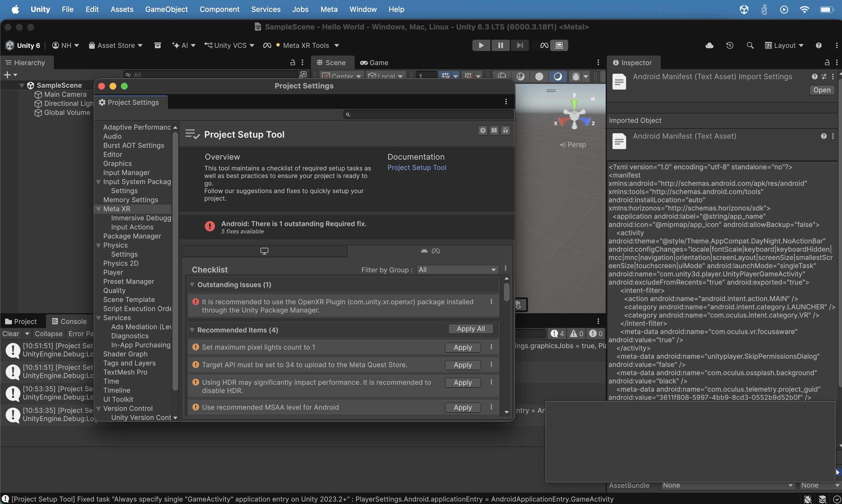842x504 pixels.
Task: Switch to the Game tab
Action: click(374, 62)
